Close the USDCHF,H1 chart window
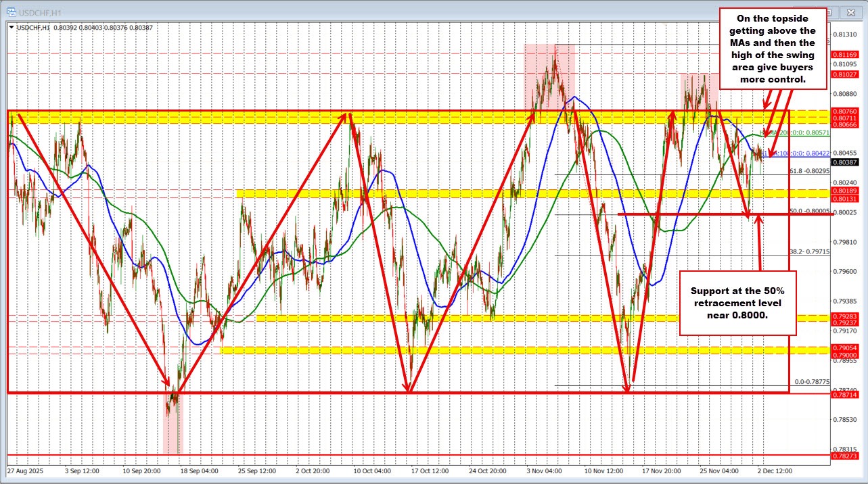 point(850,11)
